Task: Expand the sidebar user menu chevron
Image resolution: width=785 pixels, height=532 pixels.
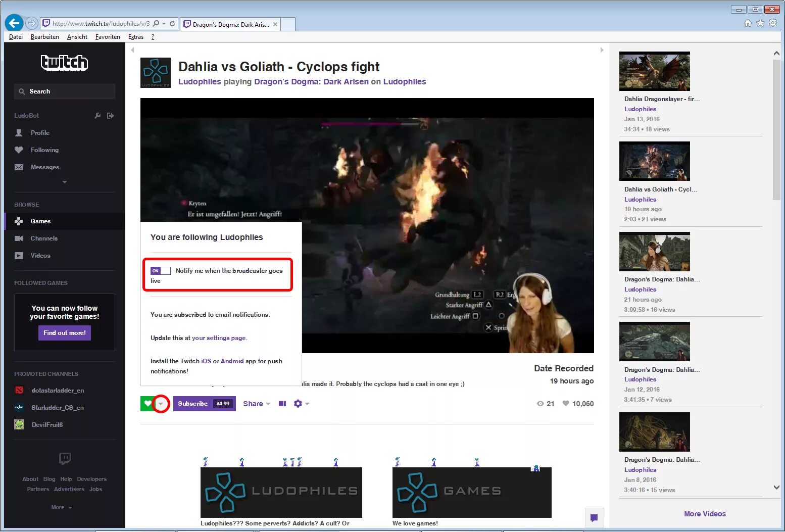Action: [65, 182]
